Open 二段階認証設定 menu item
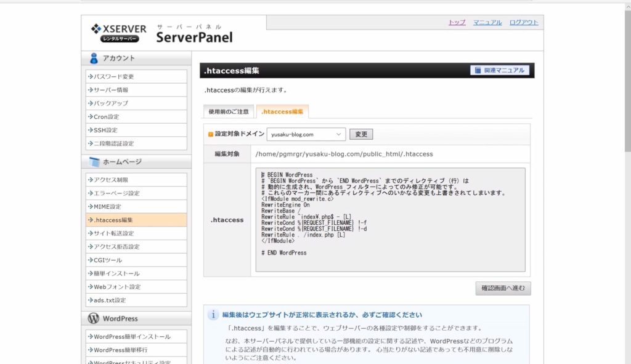 coord(136,143)
